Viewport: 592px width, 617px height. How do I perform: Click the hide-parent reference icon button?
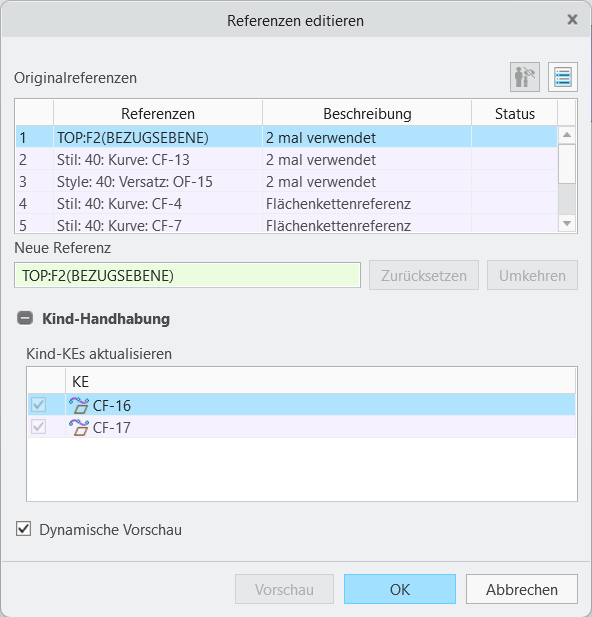click(525, 77)
